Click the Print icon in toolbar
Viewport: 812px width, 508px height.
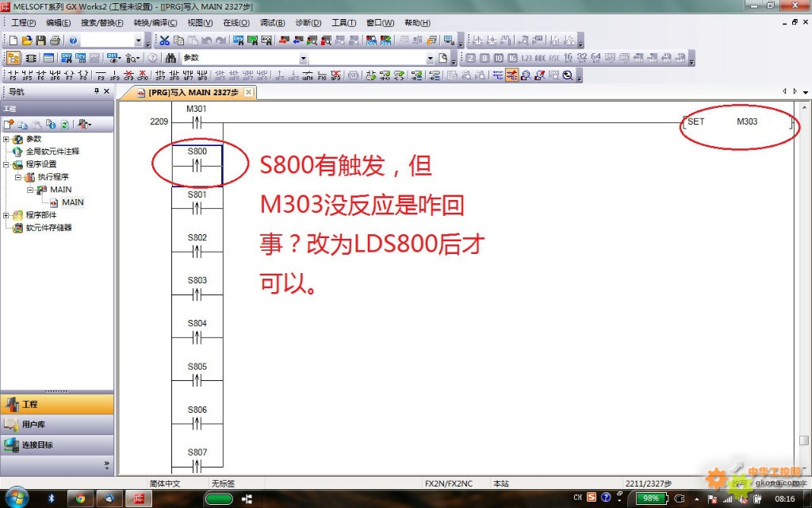54,40
